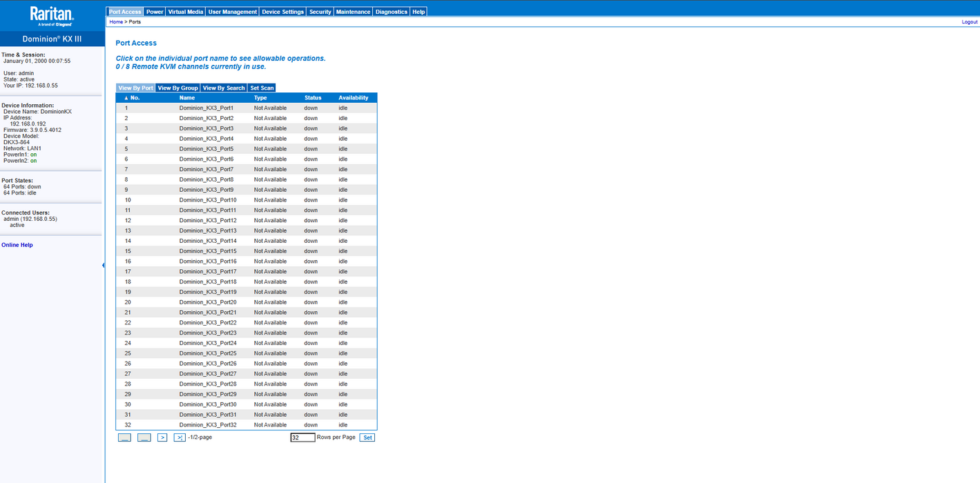Sort table by Status column header
Viewport: 980px width, 483px height.
pos(313,98)
